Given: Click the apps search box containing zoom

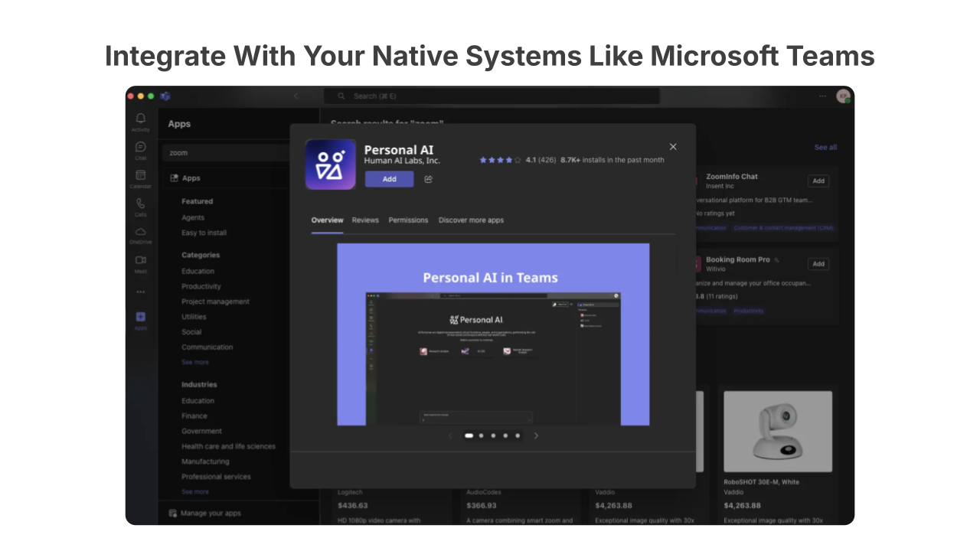Looking at the screenshot, I should coord(225,153).
